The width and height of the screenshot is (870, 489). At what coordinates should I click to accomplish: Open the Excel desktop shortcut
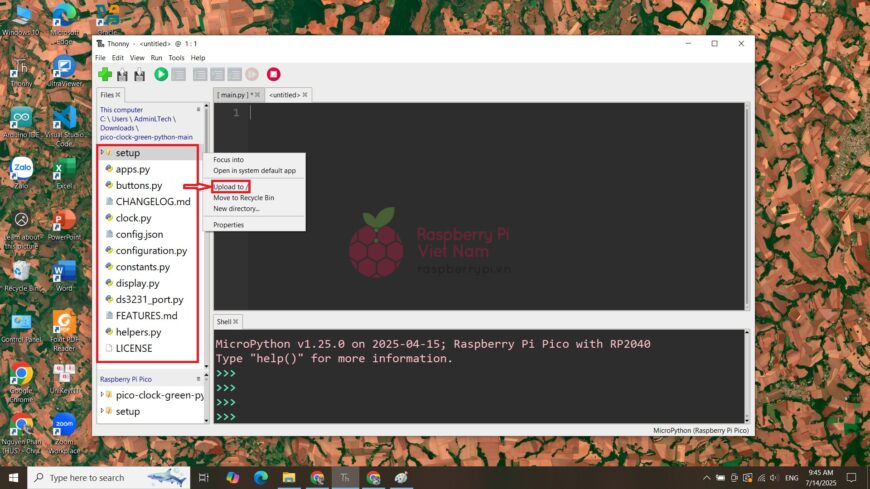64,172
